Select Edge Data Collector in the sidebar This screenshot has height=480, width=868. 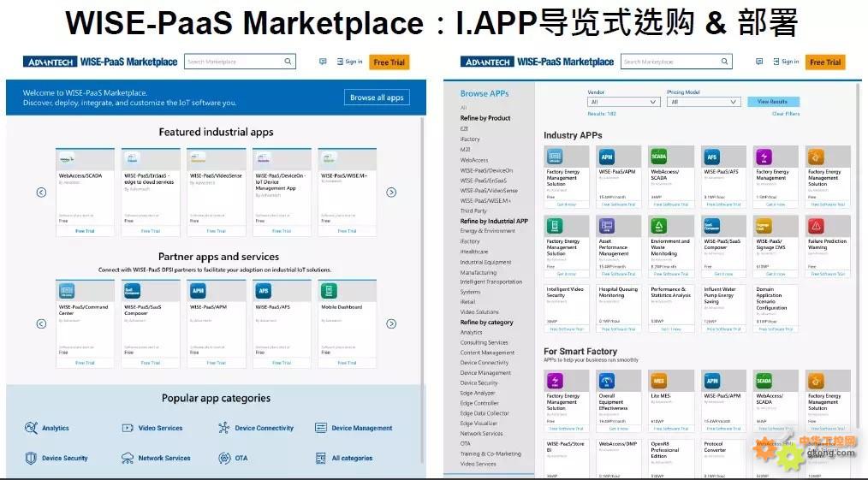pyautogui.click(x=484, y=413)
